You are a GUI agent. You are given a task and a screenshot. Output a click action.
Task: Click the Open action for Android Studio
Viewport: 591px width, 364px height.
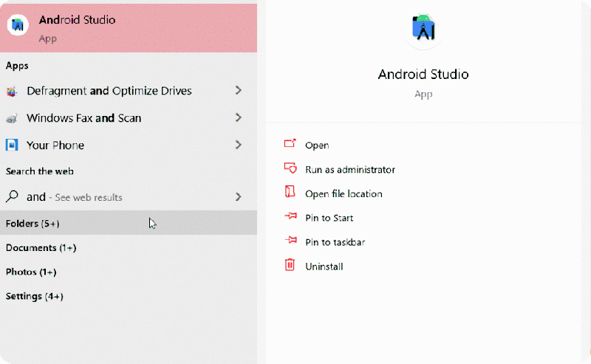pos(317,145)
